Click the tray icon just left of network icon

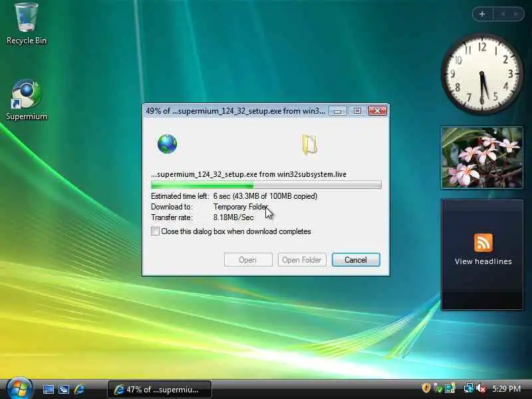point(450,388)
